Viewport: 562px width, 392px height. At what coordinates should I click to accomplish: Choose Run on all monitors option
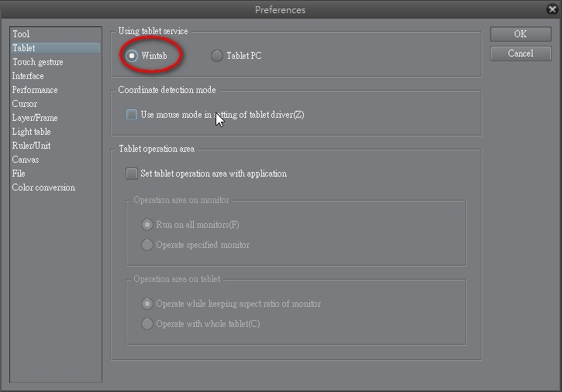pyautogui.click(x=147, y=225)
